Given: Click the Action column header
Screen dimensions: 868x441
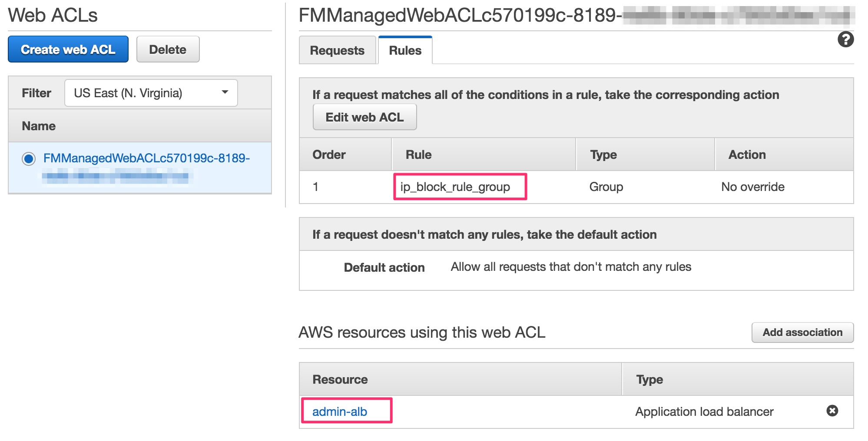Looking at the screenshot, I should pyautogui.click(x=746, y=154).
